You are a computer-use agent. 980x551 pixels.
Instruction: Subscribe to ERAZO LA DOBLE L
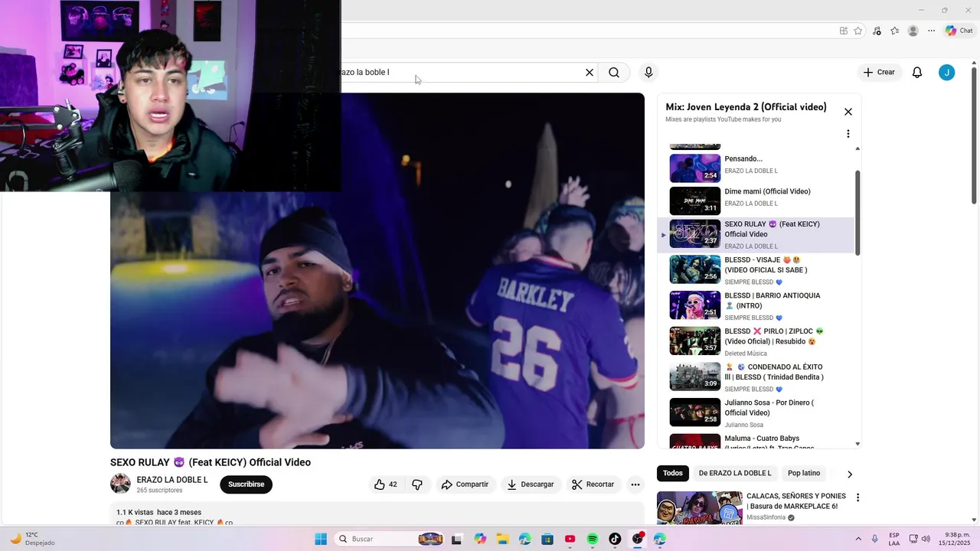[246, 484]
